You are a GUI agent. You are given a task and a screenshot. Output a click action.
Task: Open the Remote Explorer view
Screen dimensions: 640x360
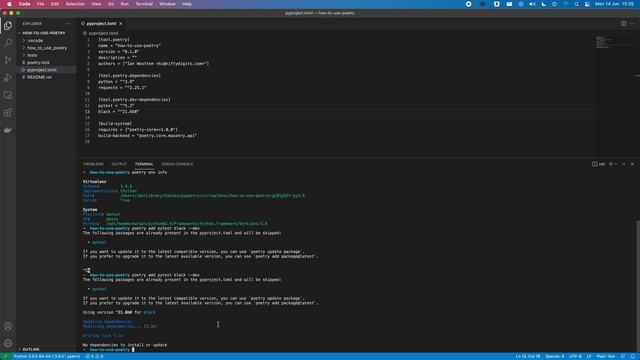[8, 95]
